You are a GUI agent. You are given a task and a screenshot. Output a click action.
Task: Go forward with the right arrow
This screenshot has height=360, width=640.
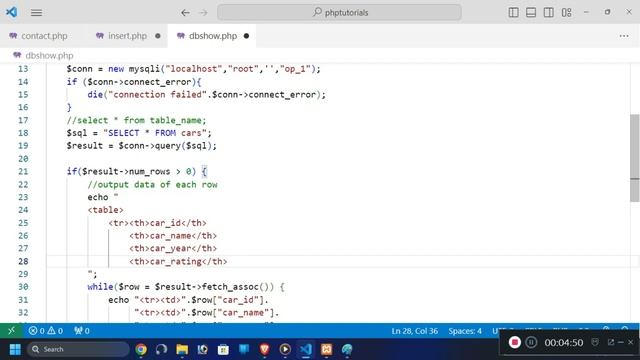pyautogui.click(x=203, y=13)
